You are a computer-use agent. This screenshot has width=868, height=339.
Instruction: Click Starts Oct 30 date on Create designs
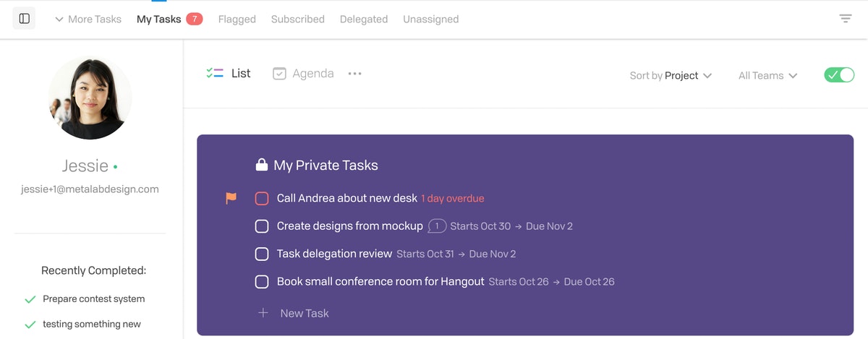click(x=480, y=226)
